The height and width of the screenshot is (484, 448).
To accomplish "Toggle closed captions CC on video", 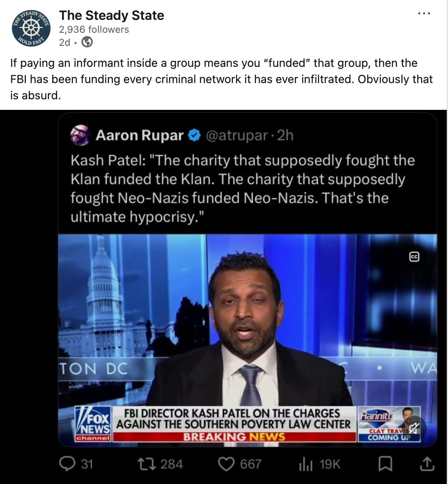I will (x=414, y=257).
